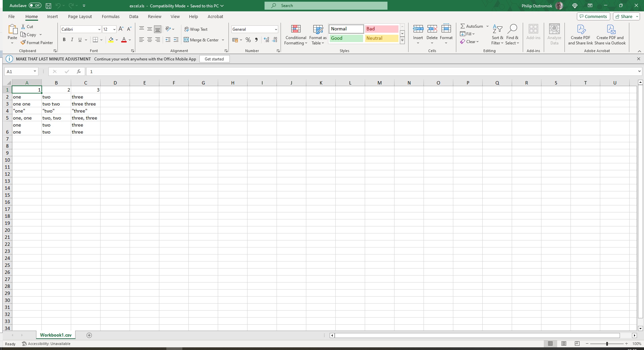644x350 pixels.
Task: Click the Decrease Indent icon
Action: point(168,40)
